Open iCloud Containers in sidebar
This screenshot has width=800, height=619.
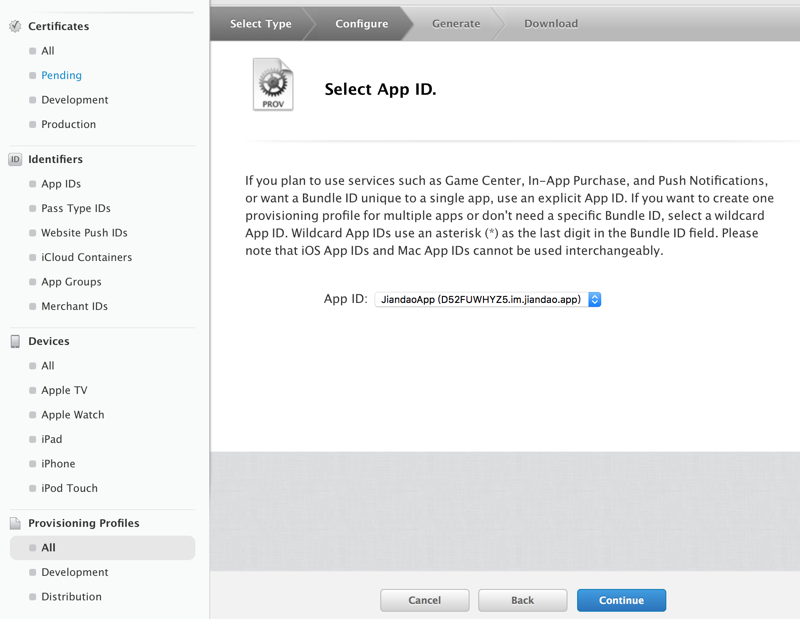(x=86, y=257)
